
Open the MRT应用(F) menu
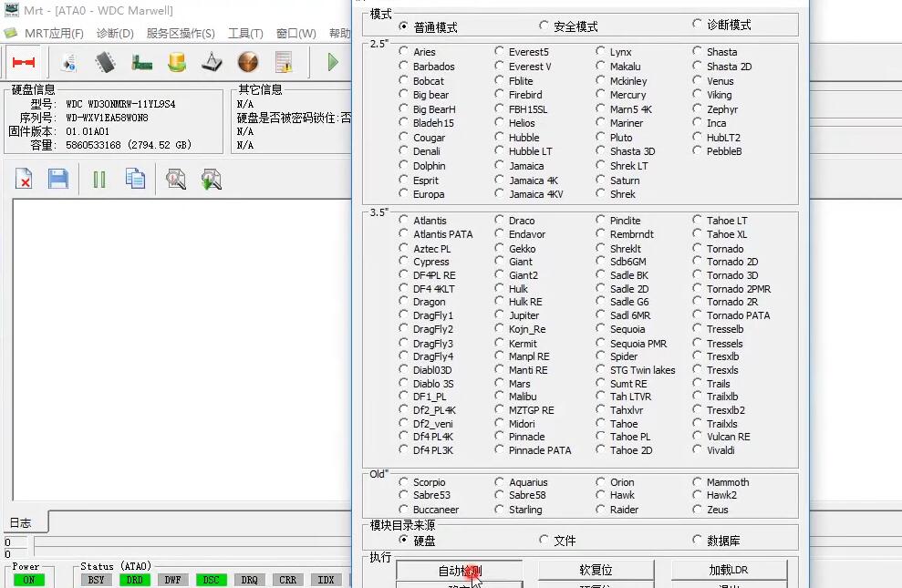tap(54, 34)
